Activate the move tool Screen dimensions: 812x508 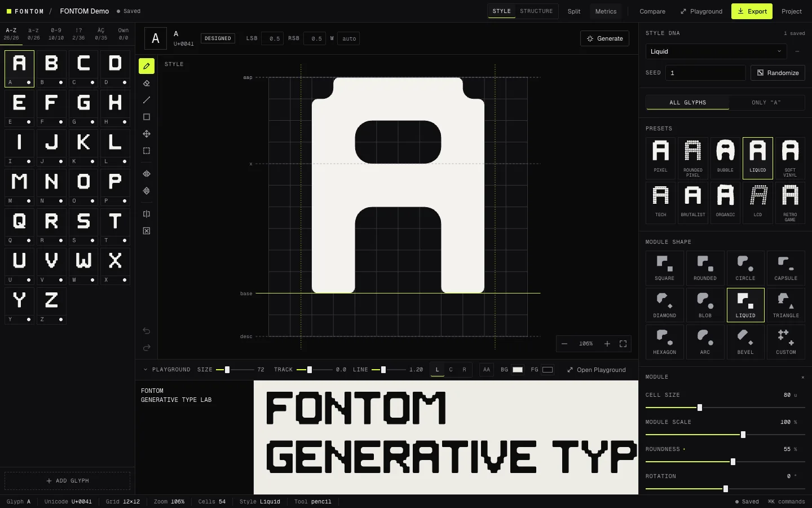pyautogui.click(x=147, y=134)
